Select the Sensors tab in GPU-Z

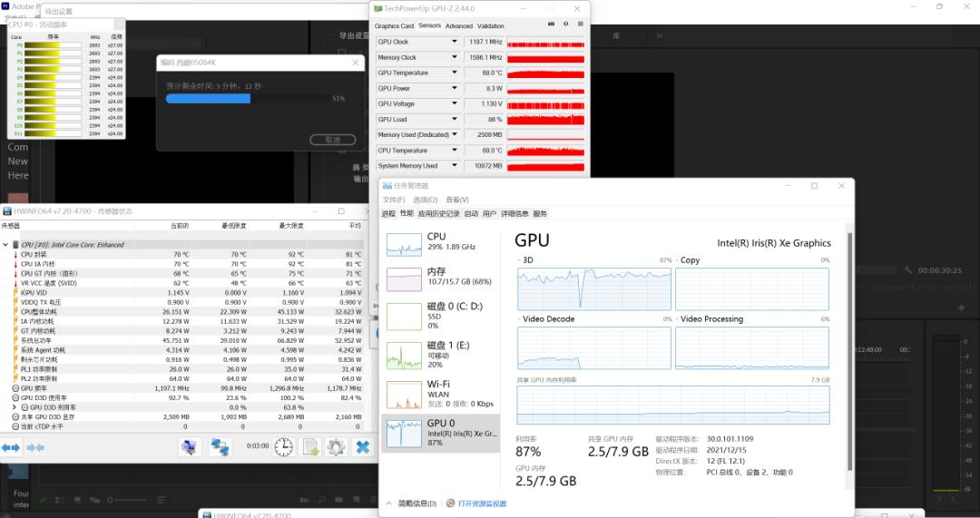pyautogui.click(x=429, y=25)
